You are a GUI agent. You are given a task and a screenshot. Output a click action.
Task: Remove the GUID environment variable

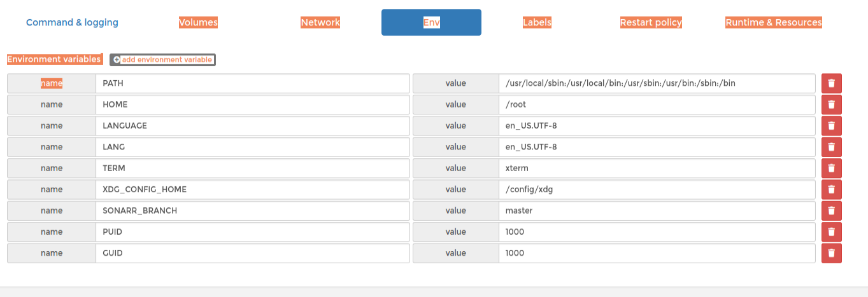(831, 252)
